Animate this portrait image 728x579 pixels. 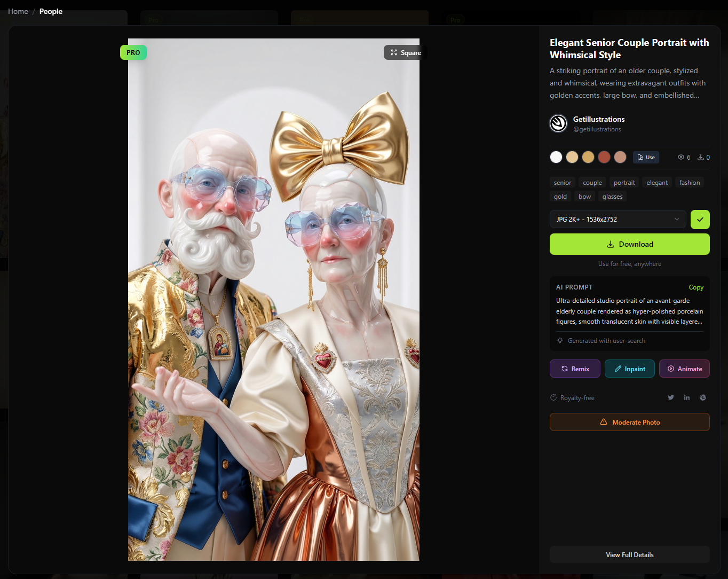(684, 369)
